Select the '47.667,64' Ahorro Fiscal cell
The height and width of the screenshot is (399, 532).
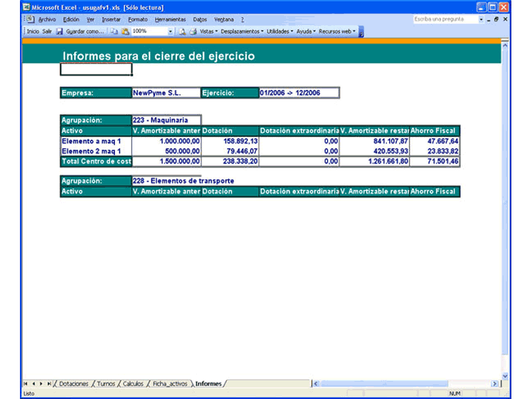coord(434,141)
